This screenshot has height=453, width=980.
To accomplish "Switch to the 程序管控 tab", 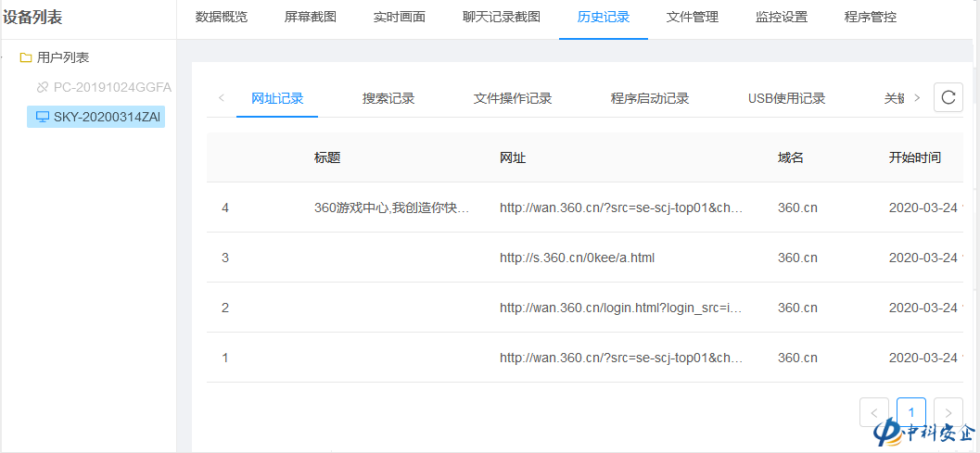I will 871,18.
